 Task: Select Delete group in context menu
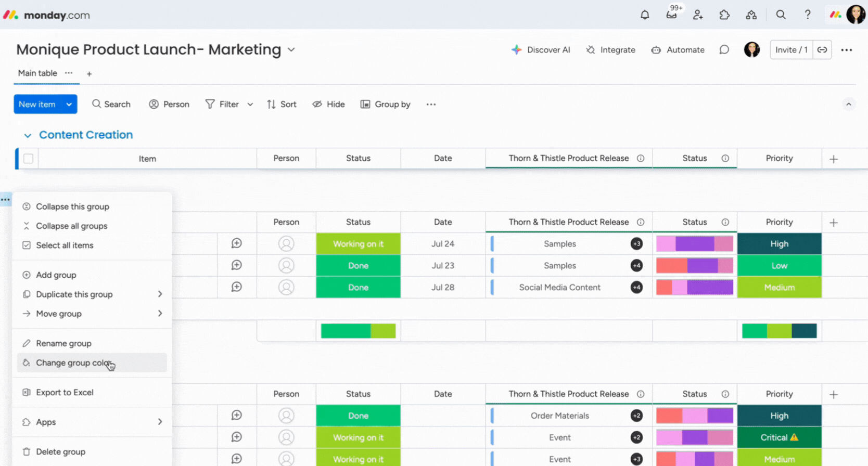click(x=60, y=452)
